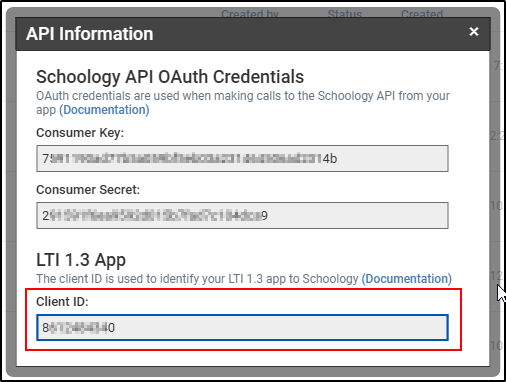Click the Schoology API OAuth Credentials heading
The height and width of the screenshot is (382, 506).
coord(170,77)
